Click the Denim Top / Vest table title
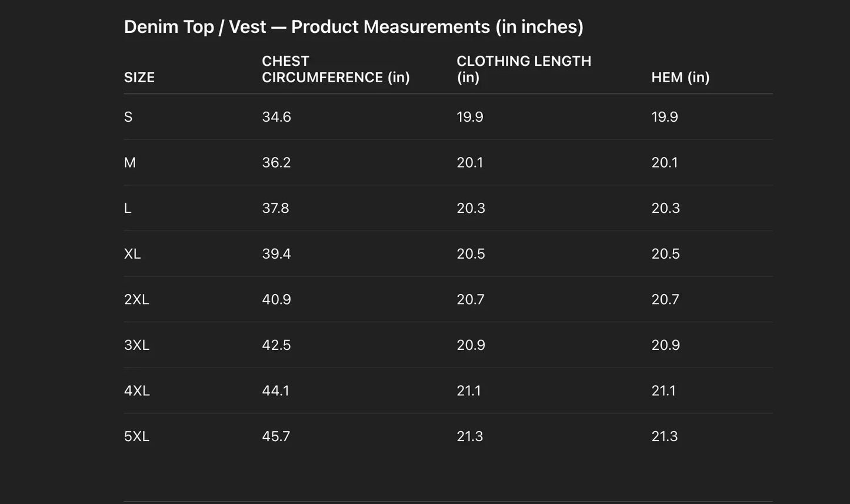Screen dimensions: 850x504 (354, 27)
